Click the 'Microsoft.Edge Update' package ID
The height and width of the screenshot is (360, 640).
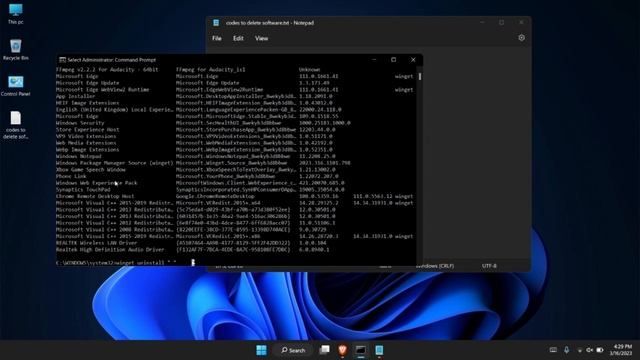208,83
